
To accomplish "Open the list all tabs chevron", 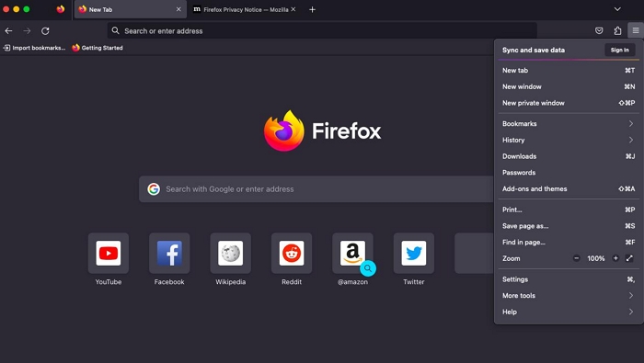I will pyautogui.click(x=617, y=9).
